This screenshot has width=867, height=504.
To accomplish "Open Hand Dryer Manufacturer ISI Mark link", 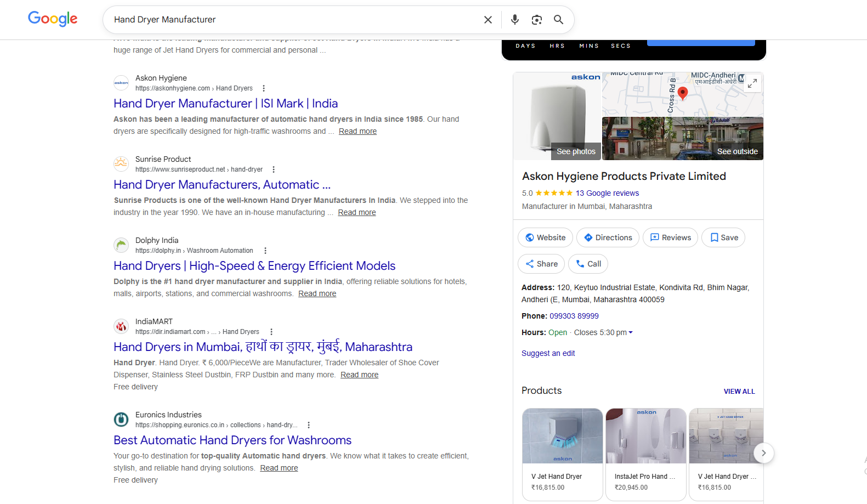I will [x=225, y=104].
